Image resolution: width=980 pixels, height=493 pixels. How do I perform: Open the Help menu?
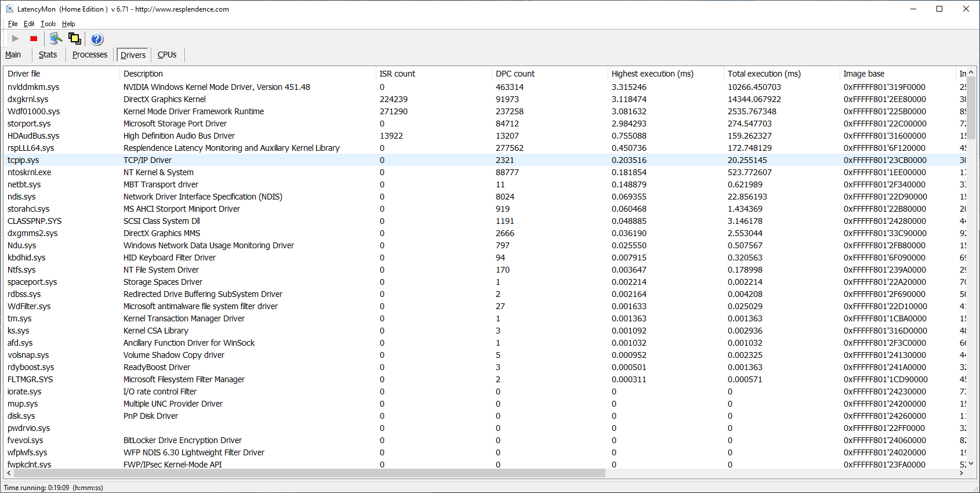[x=68, y=24]
